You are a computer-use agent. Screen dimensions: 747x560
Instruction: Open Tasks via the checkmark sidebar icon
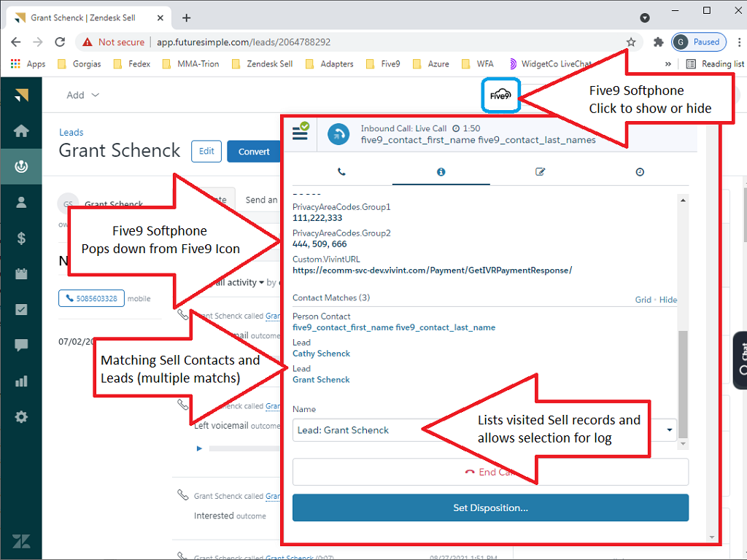21,310
